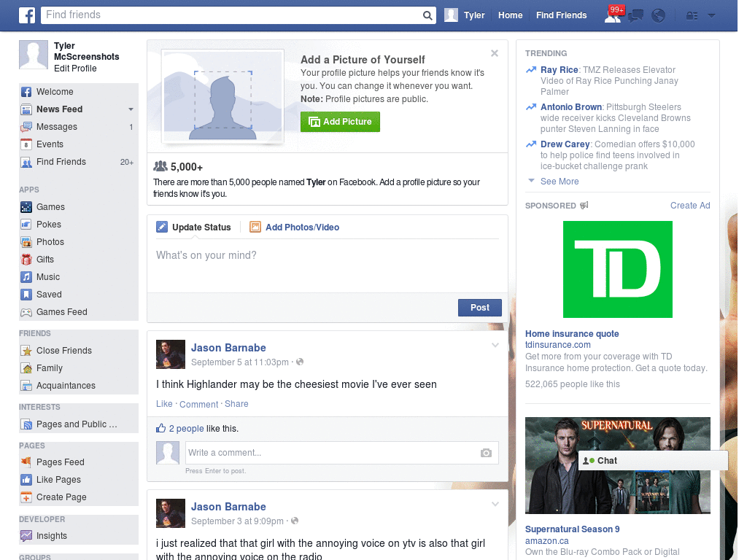Viewport: 747px width, 560px height.
Task: Click the Events calendar icon
Action: (x=26, y=144)
